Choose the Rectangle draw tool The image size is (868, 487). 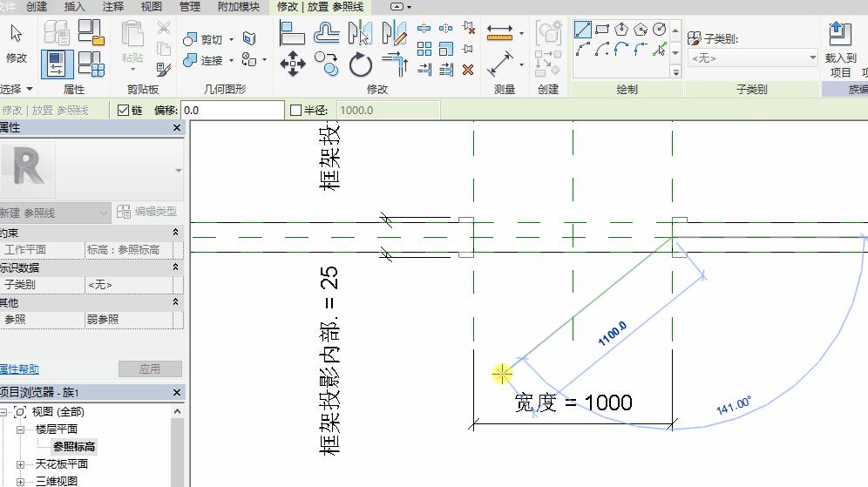pos(602,30)
